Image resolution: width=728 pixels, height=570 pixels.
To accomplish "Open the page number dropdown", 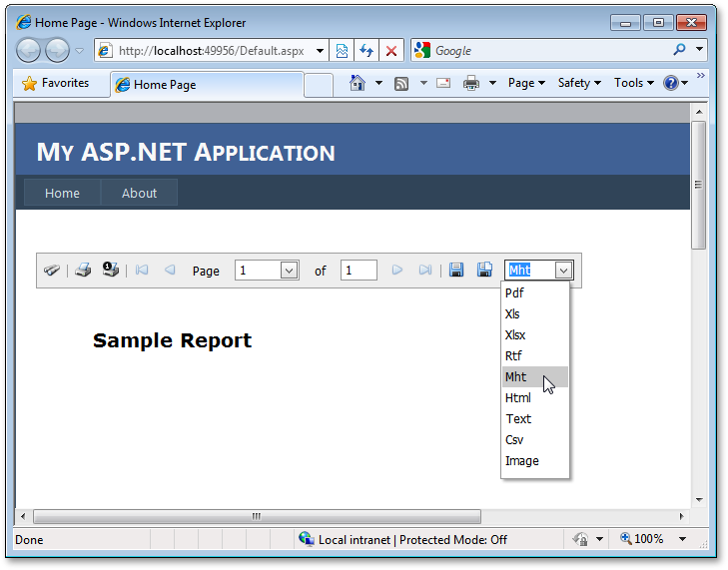I will [289, 271].
